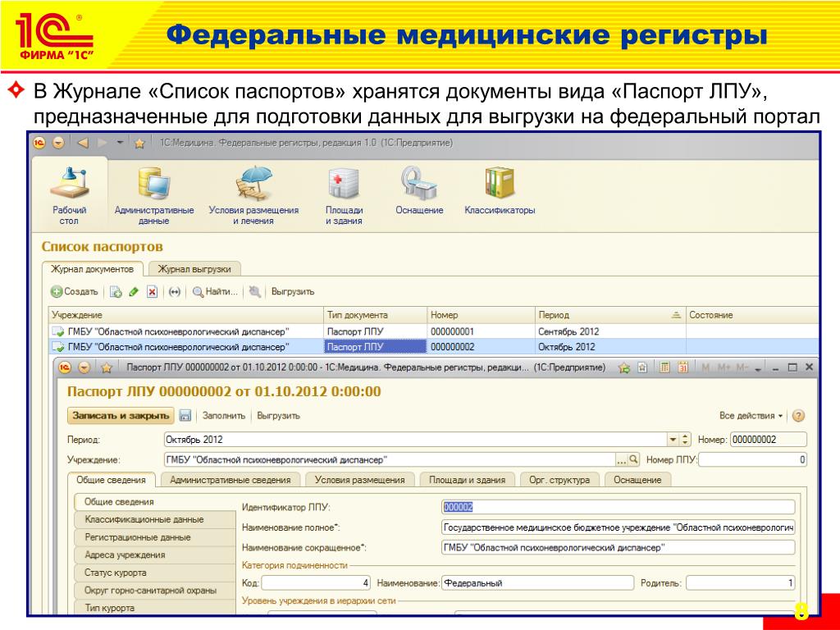Open Орг. структура tab
The width and height of the screenshot is (840, 630).
(x=559, y=480)
